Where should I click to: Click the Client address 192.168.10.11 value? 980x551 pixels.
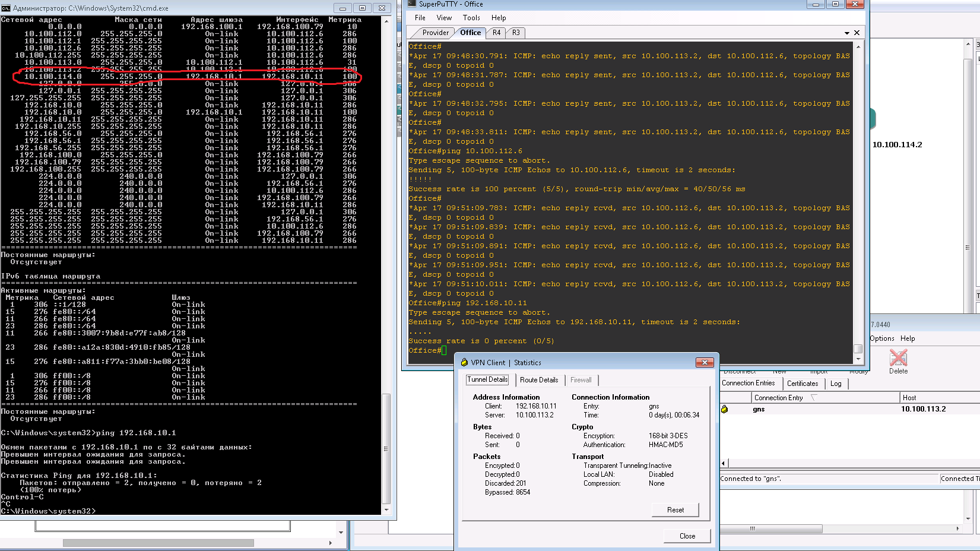pyautogui.click(x=536, y=406)
